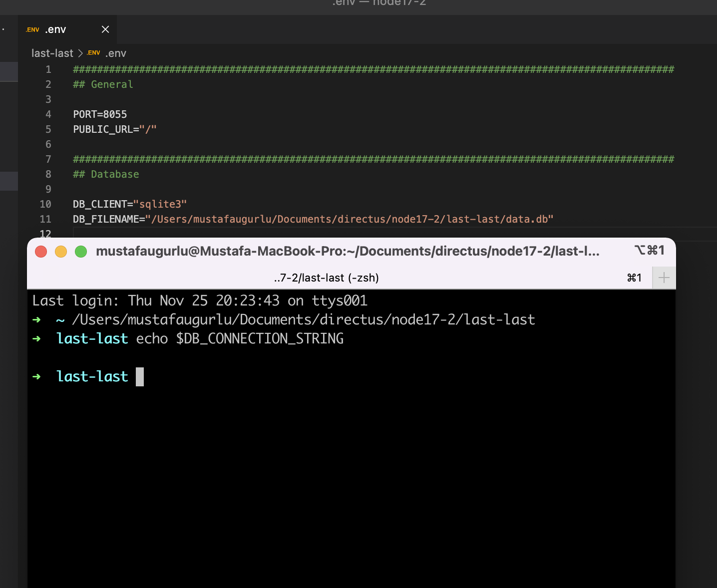Minimize the terminal with yellow button
Viewport: 717px width, 588px height.
(x=61, y=252)
